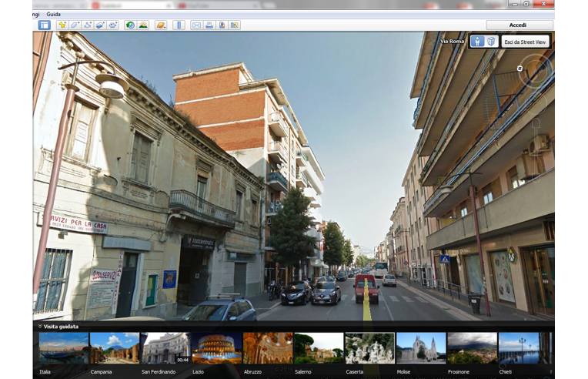
Task: Toggle the sidebar panel icon
Action: click(44, 25)
